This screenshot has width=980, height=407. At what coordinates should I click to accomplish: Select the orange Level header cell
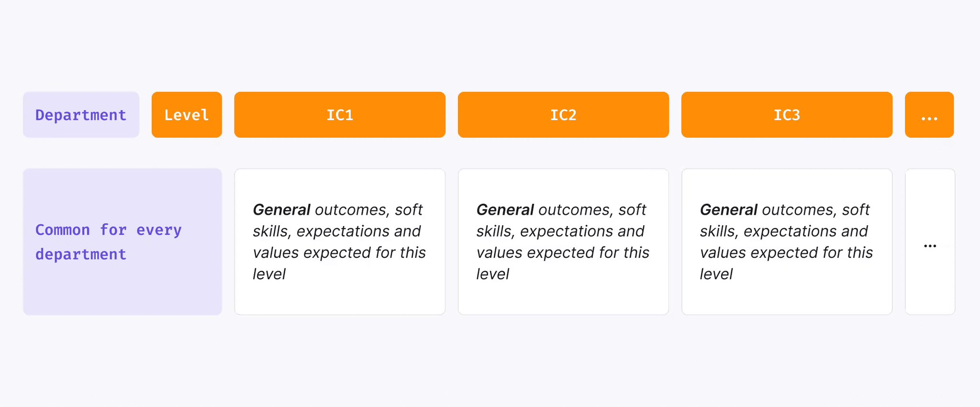point(187,115)
